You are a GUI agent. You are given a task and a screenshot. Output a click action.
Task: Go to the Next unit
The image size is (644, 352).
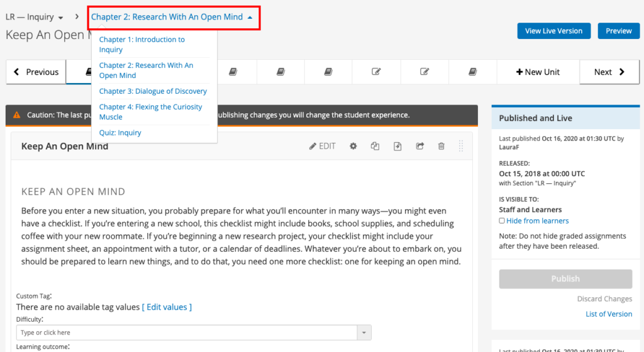pyautogui.click(x=609, y=72)
